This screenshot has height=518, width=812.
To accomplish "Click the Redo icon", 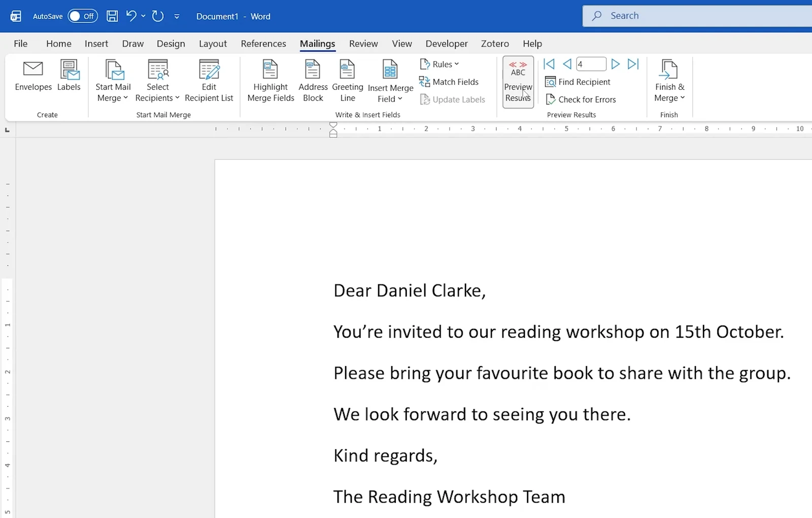I will coord(158,16).
